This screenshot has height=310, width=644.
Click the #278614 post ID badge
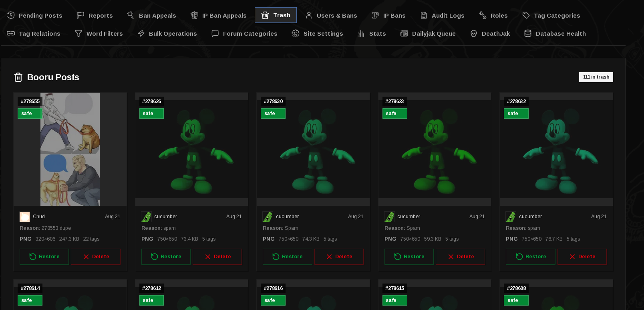click(x=30, y=288)
